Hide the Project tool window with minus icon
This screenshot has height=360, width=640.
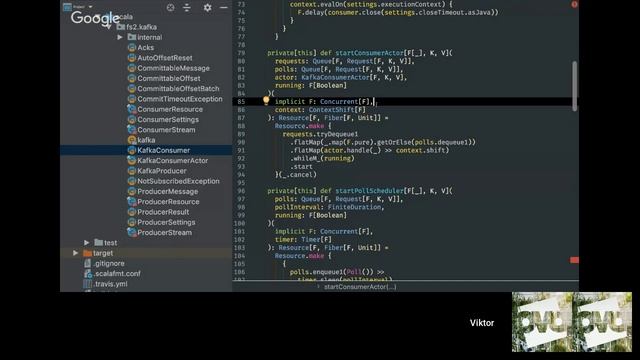click(x=224, y=7)
